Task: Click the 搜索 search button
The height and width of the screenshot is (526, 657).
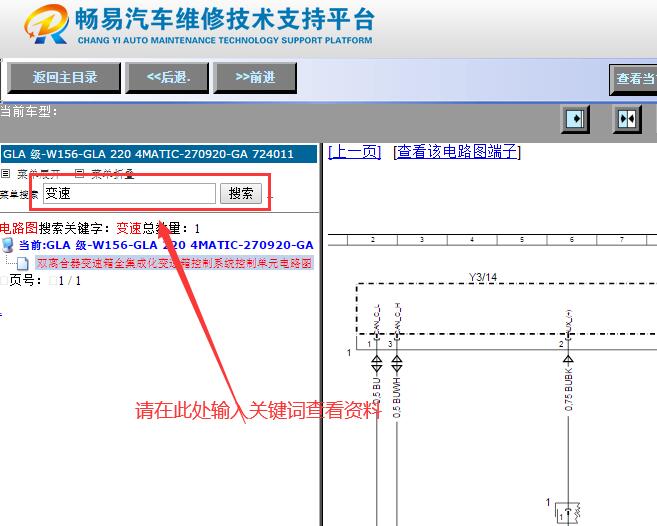Action: coord(241,194)
